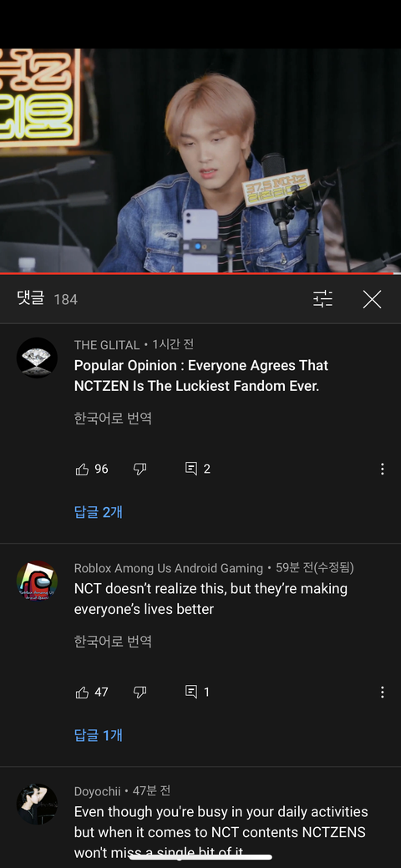This screenshot has width=401, height=868.
Task: Tap the video player area
Action: 200,160
